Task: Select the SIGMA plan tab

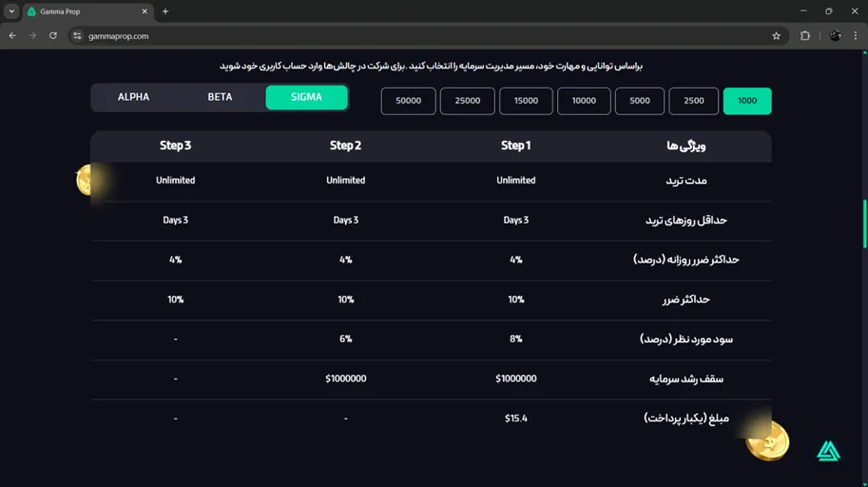Action: tap(306, 97)
